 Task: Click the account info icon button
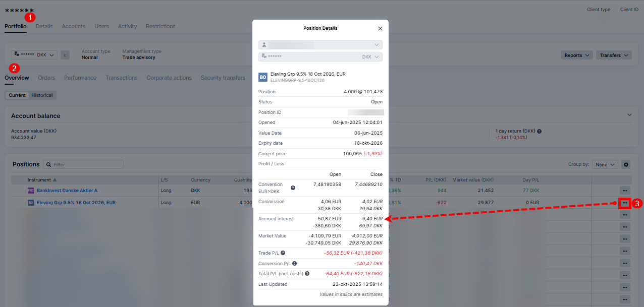click(65, 55)
